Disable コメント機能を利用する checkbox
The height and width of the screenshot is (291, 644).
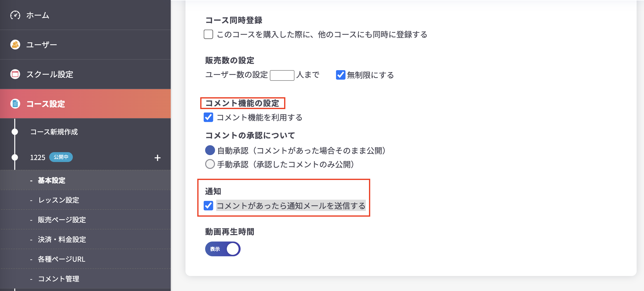point(208,117)
